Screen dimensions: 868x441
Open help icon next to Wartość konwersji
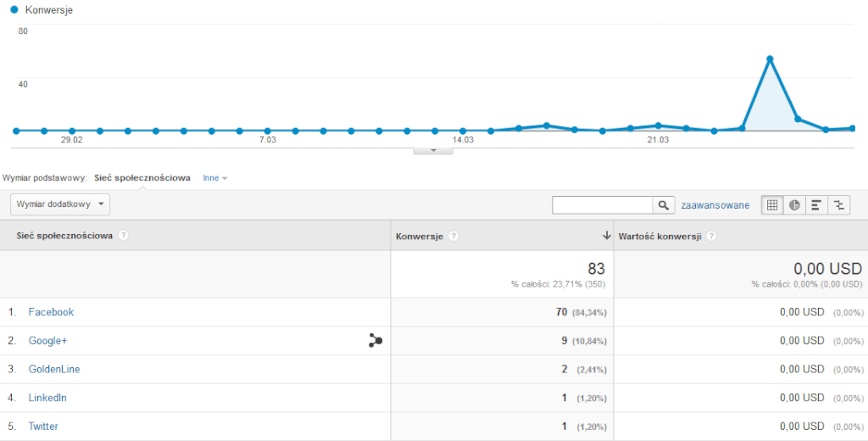(x=711, y=236)
